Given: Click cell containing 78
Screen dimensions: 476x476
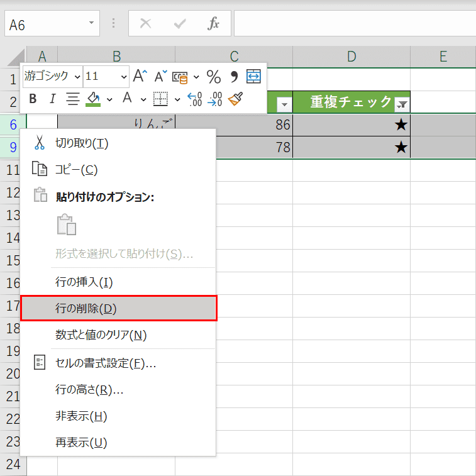Looking at the screenshot, I should (x=254, y=147).
